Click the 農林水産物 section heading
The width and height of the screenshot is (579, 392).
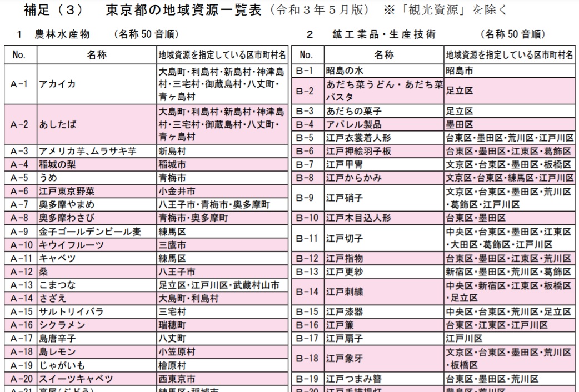[x=61, y=34]
